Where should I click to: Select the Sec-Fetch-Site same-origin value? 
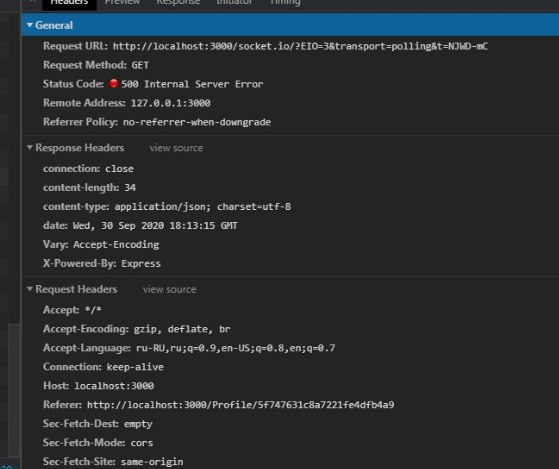(x=152, y=462)
